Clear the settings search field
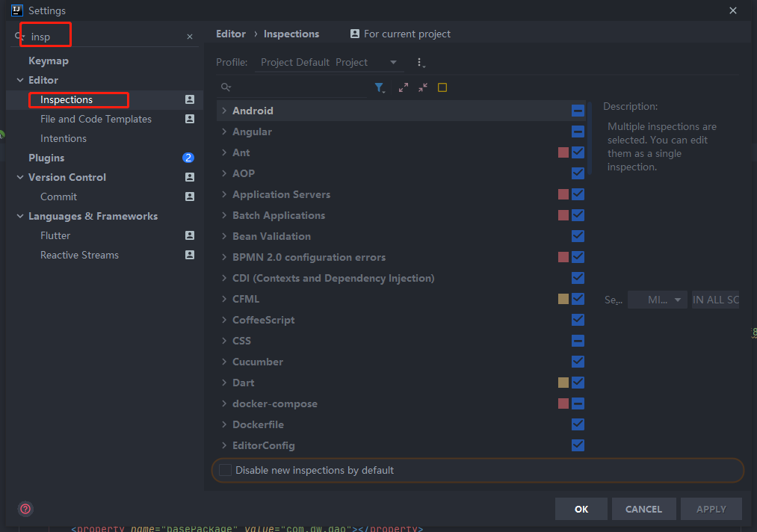 [x=190, y=37]
